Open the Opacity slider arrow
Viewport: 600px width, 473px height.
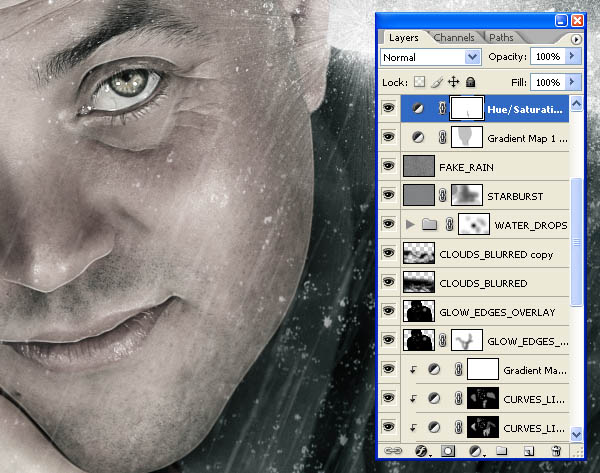tap(572, 56)
